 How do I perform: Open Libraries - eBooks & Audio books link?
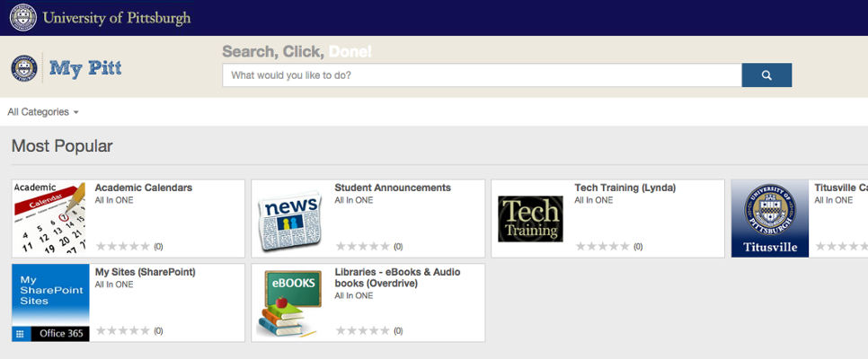click(397, 277)
